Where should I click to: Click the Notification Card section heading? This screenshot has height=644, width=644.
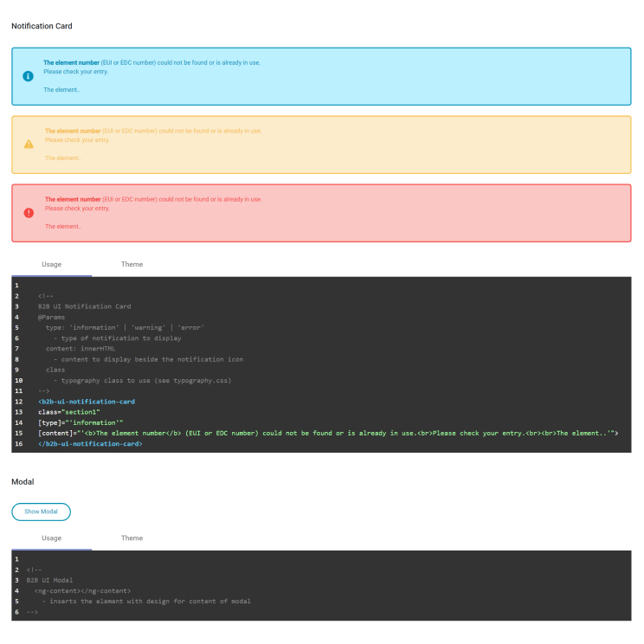pyautogui.click(x=42, y=26)
